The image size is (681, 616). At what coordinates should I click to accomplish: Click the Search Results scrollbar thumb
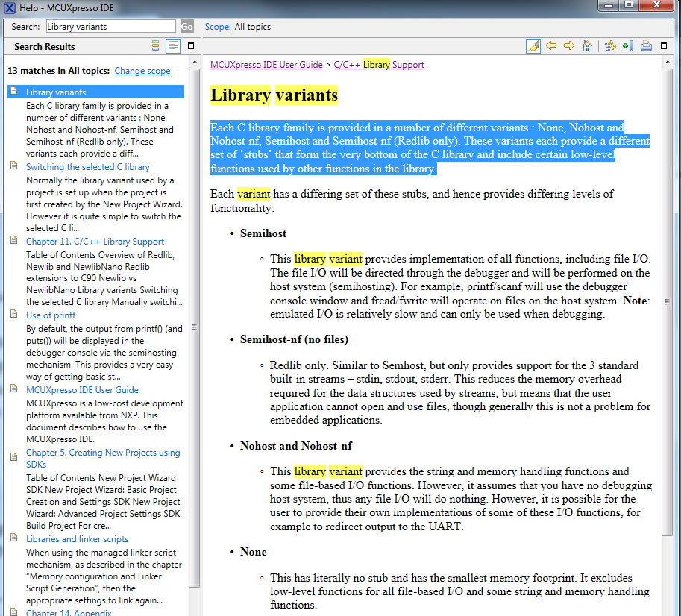[195, 327]
